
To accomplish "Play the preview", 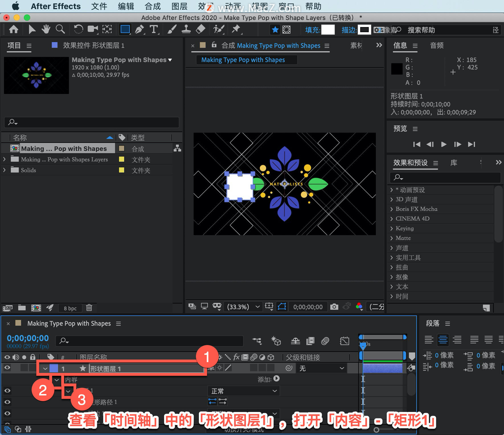I will pyautogui.click(x=444, y=144).
